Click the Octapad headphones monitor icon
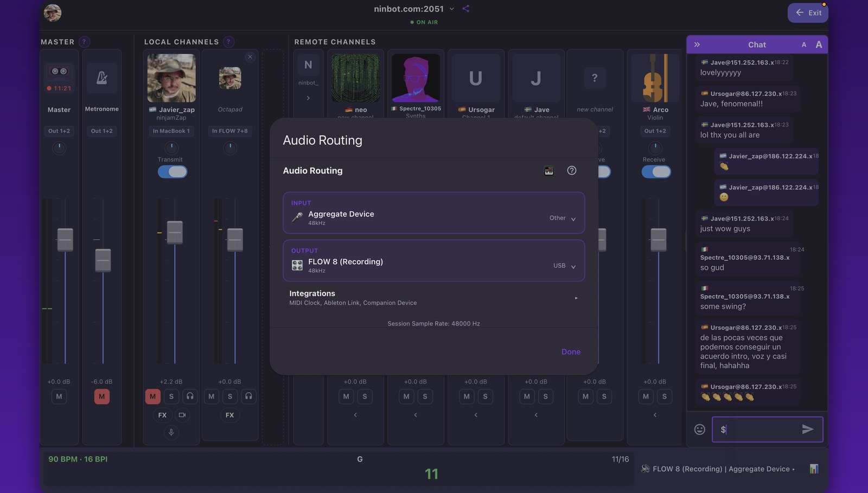Image resolution: width=868 pixels, height=493 pixels. [x=248, y=396]
